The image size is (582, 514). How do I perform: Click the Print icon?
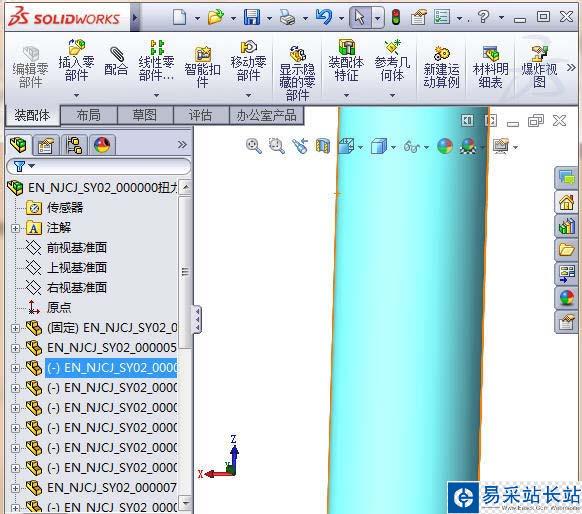(287, 17)
